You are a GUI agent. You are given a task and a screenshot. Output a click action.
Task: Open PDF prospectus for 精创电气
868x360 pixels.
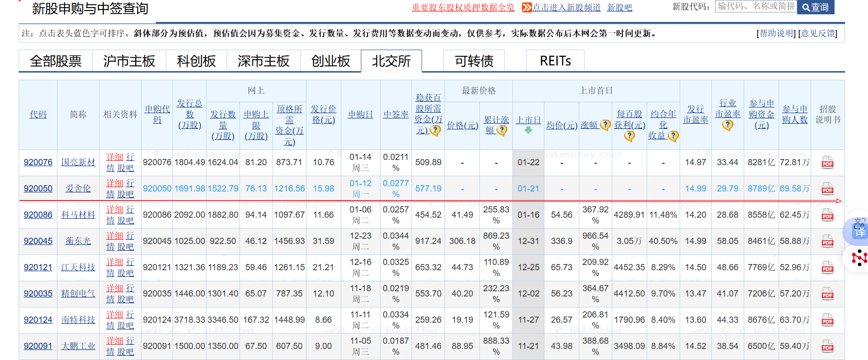pyautogui.click(x=827, y=294)
